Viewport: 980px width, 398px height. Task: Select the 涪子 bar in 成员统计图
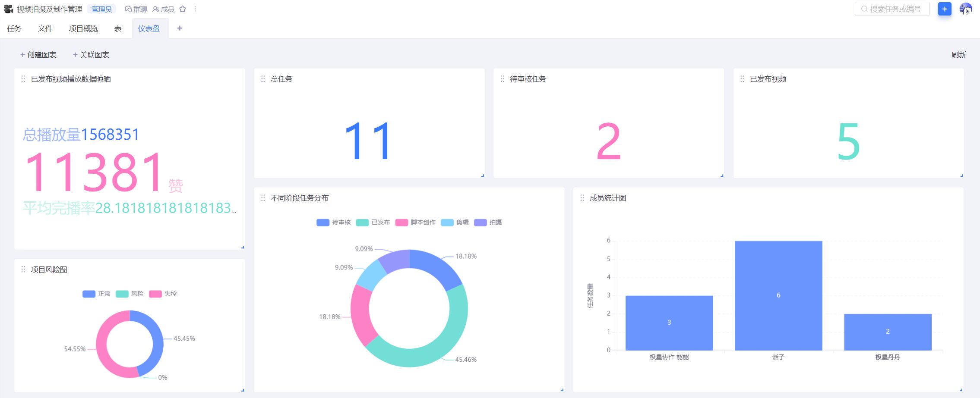(778, 296)
